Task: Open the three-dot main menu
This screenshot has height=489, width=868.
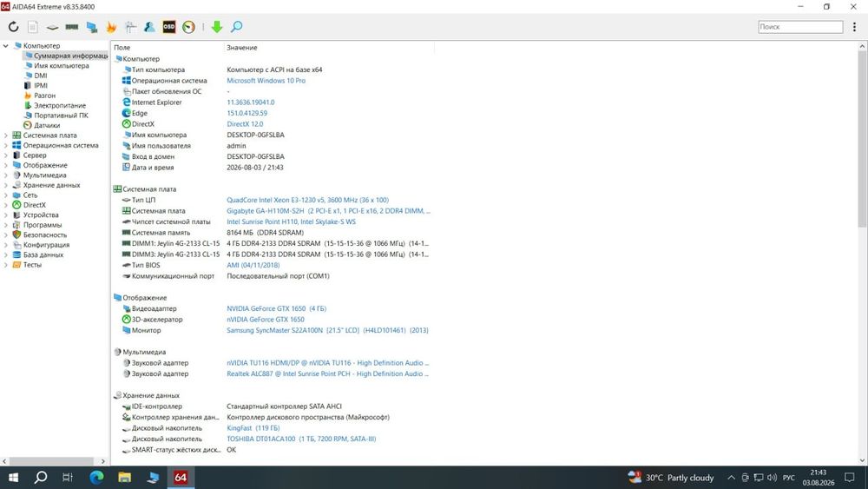Action: 855,27
